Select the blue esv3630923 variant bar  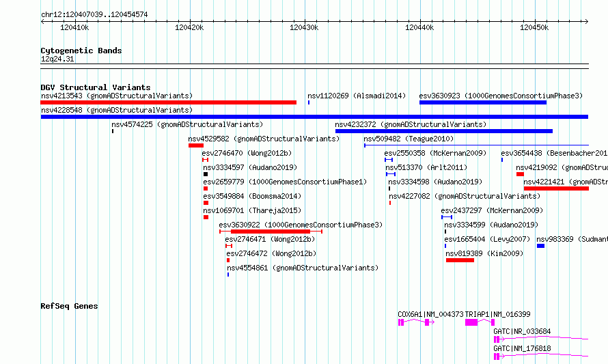tap(483, 102)
